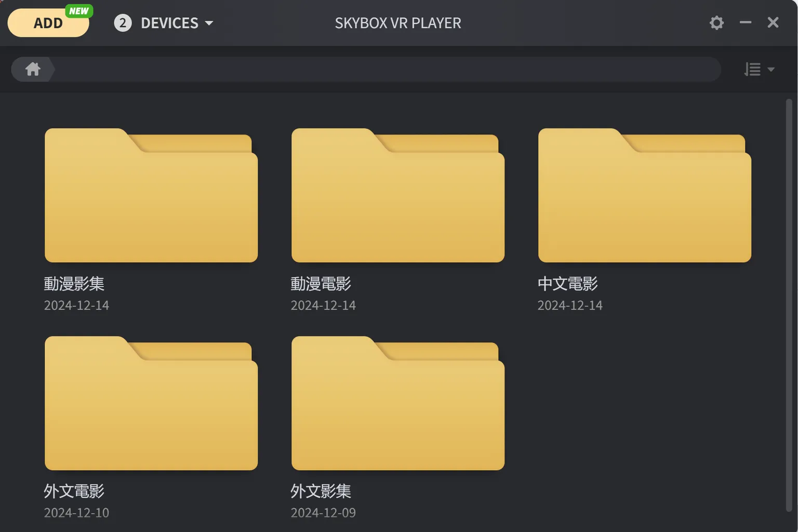Image resolution: width=798 pixels, height=532 pixels.
Task: Click the path bar field
Action: pos(366,69)
